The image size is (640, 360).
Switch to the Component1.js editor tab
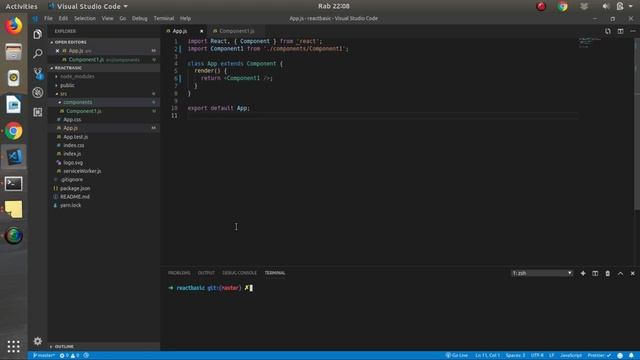click(x=237, y=31)
